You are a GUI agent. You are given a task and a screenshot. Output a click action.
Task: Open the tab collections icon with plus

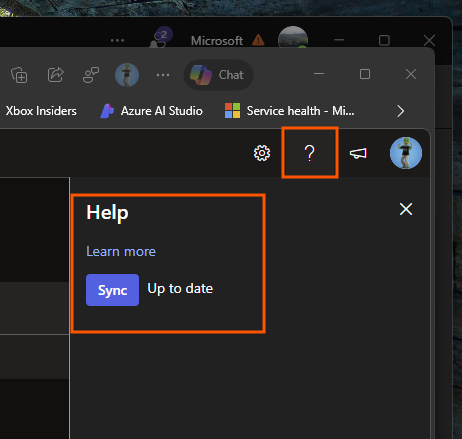coord(19,75)
